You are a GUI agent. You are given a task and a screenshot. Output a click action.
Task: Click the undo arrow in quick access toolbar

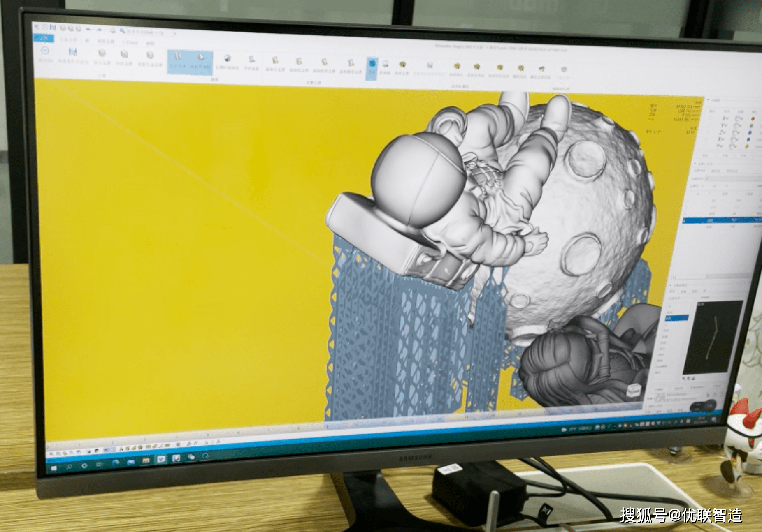88,29
